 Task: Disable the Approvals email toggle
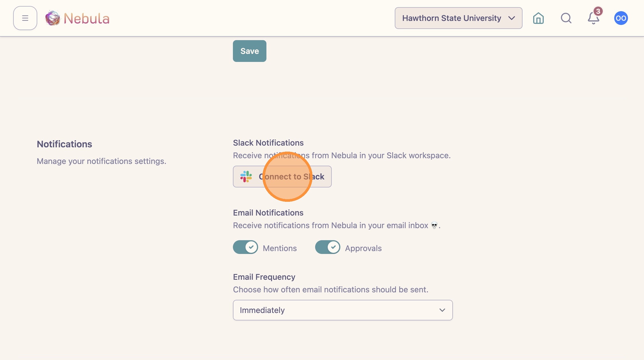[328, 247]
